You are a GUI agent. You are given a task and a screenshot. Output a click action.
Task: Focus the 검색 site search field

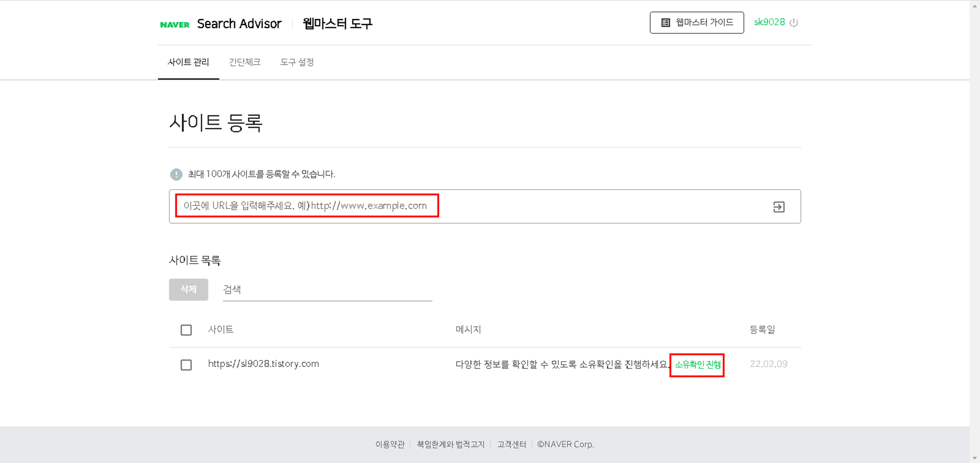[327, 290]
